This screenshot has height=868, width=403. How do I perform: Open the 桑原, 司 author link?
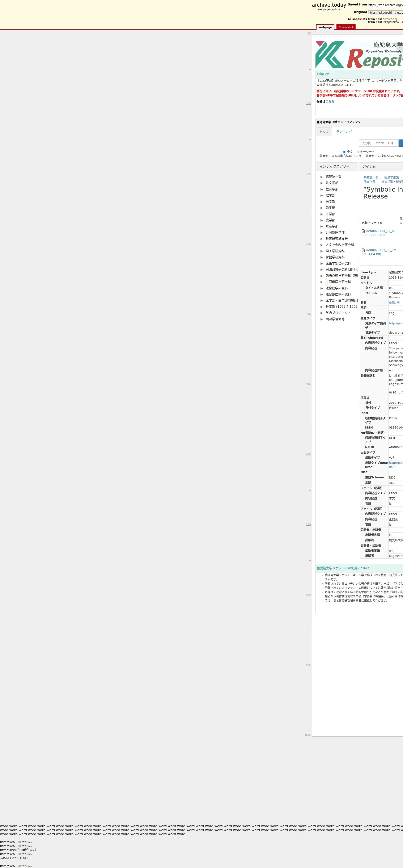[394, 302]
